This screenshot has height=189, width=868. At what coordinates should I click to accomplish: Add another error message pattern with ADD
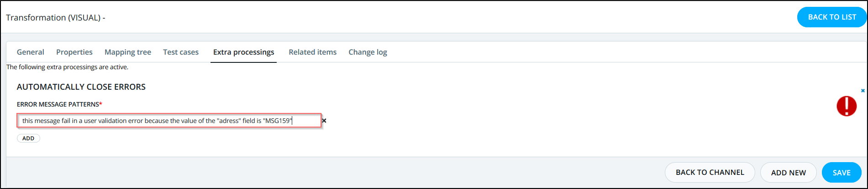(28, 138)
